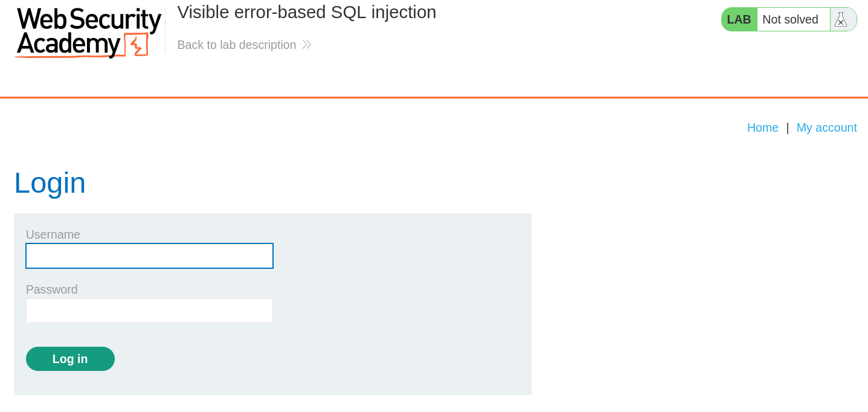Open the My account link
This screenshot has width=868, height=412.
826,127
